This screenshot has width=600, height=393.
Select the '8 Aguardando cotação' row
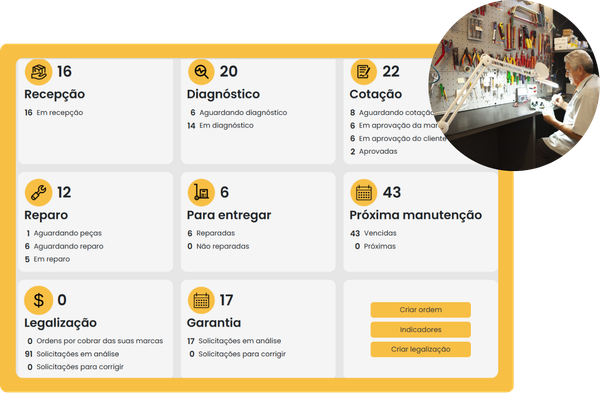393,113
